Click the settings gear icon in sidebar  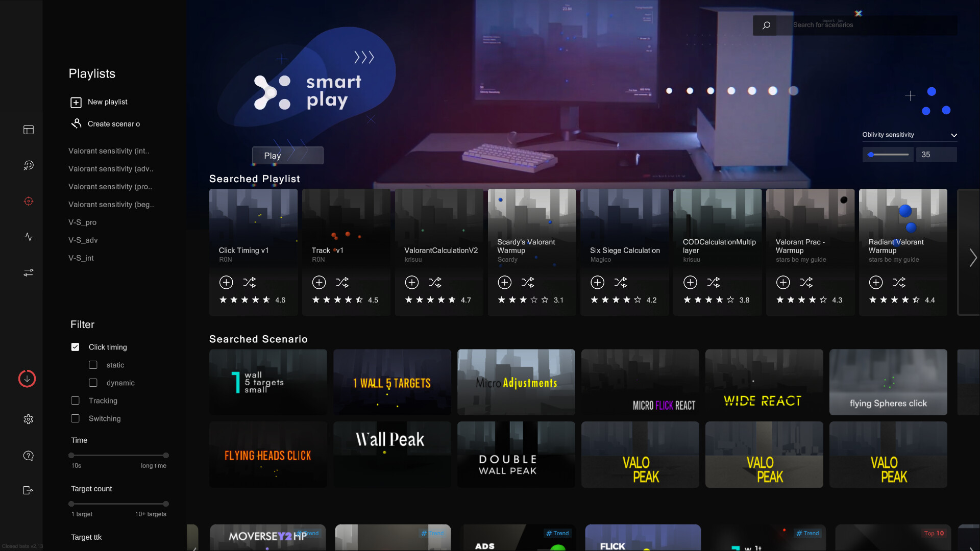pyautogui.click(x=28, y=419)
